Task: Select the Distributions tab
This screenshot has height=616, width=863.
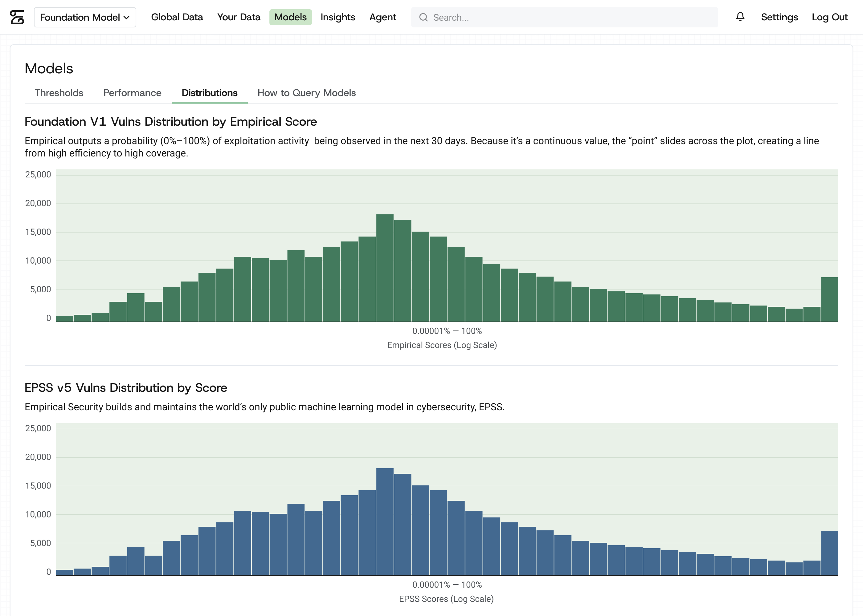Action: coord(210,93)
